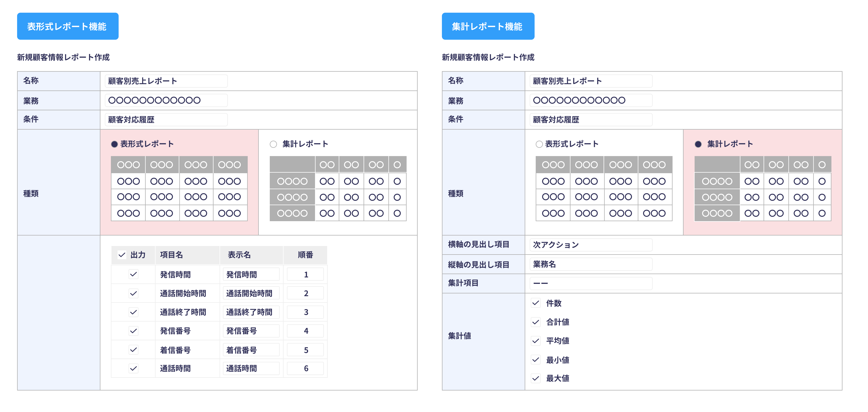Toggle the 平均値 checkbox

(536, 341)
